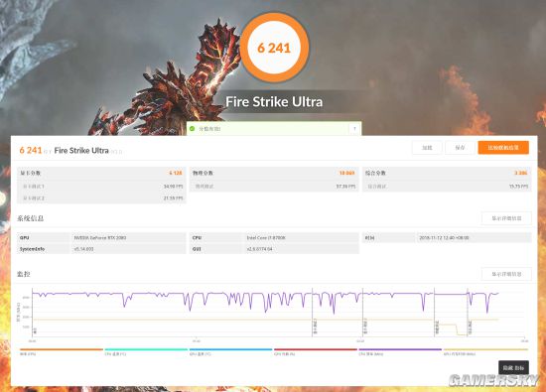Click the SystemInfo v5.14.693 value
The height and width of the screenshot is (392, 546).
83,249
